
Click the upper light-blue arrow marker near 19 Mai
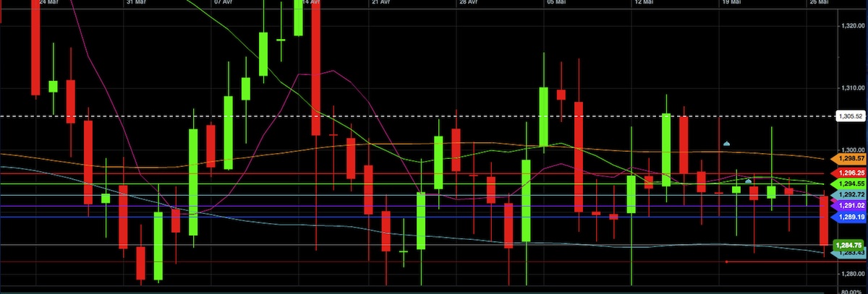click(726, 144)
